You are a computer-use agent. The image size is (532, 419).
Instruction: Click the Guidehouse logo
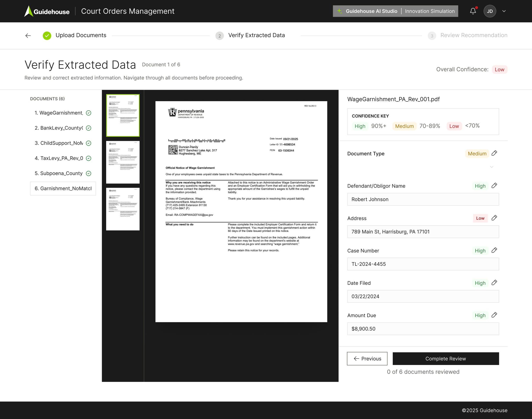(x=47, y=11)
